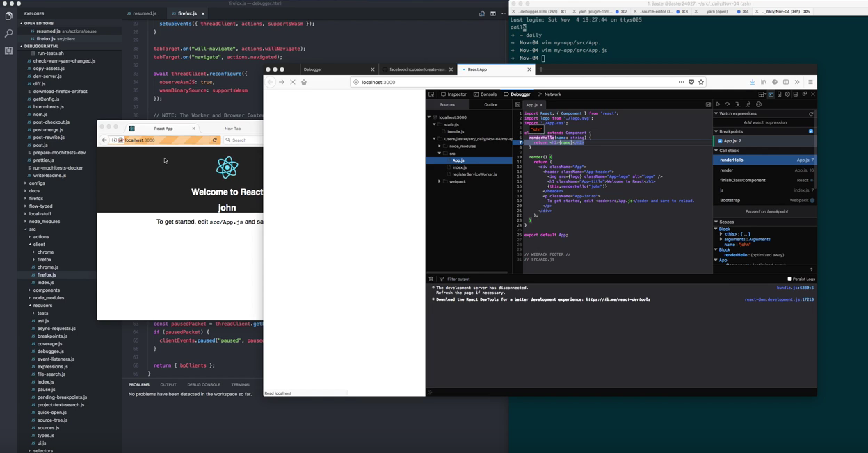The width and height of the screenshot is (868, 453).
Task: Click the bookmark star in URL bar
Action: click(x=701, y=82)
